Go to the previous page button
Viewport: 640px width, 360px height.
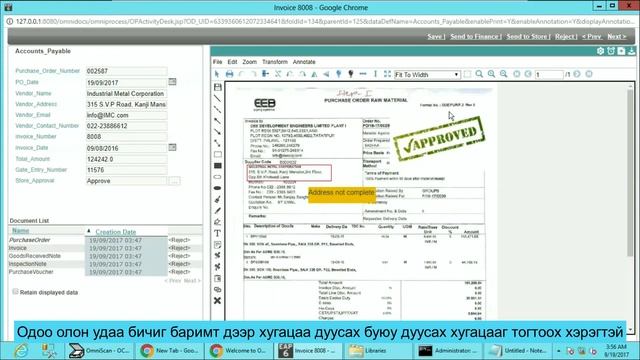[528, 74]
